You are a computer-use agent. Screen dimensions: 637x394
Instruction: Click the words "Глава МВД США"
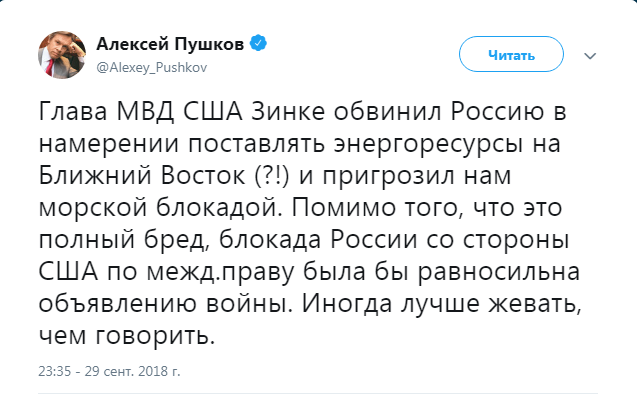coord(141,111)
